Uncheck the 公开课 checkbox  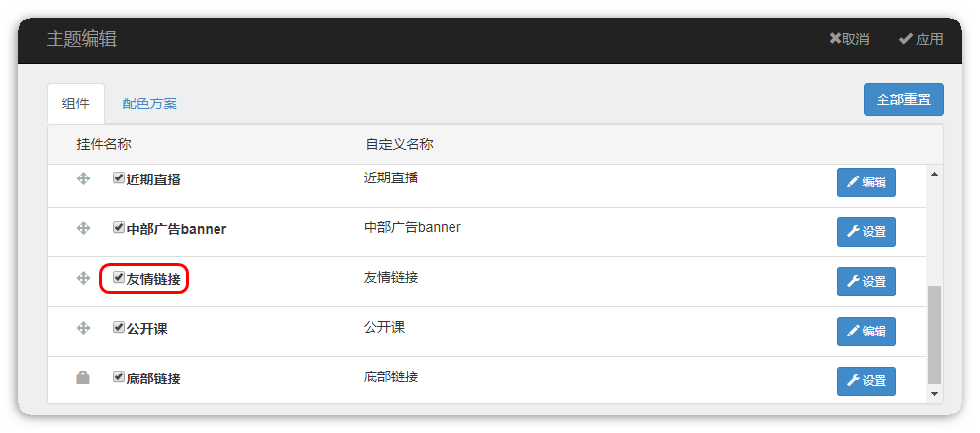[119, 328]
